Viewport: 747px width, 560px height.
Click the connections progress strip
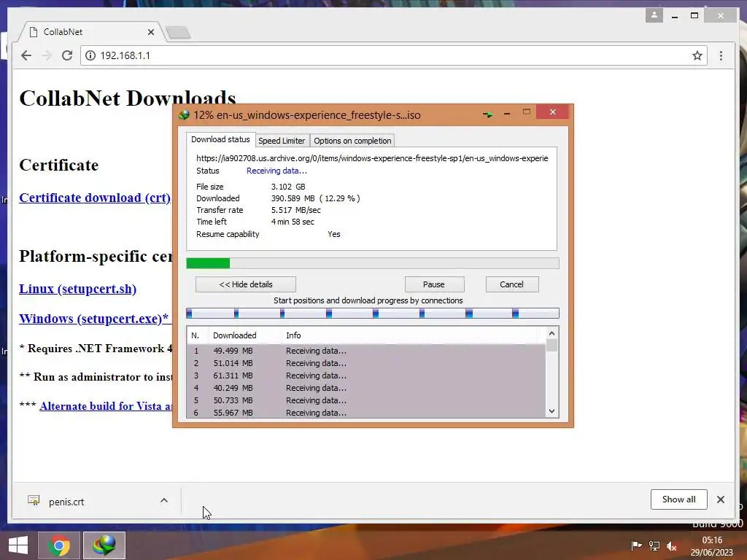point(373,314)
